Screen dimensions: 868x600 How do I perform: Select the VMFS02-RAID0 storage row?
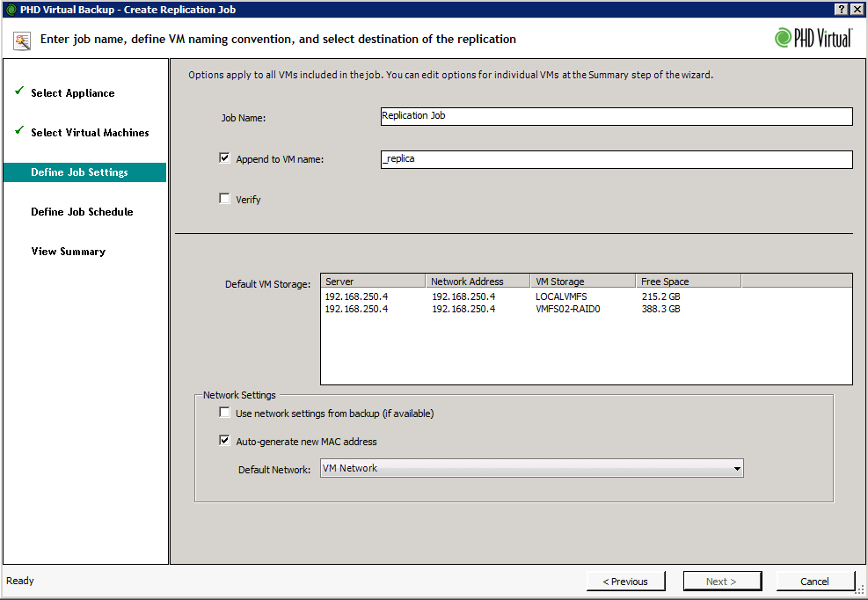coord(587,309)
